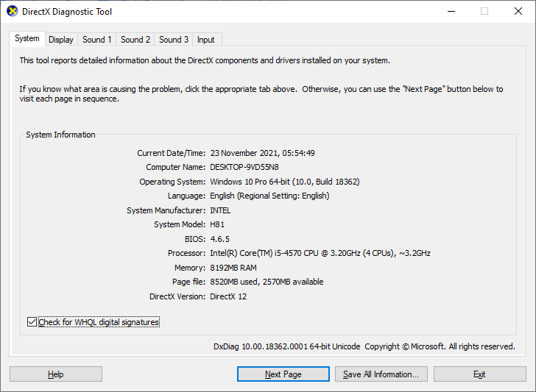Click the DxDiag 10.00.18362.0001 version text

click(287, 346)
